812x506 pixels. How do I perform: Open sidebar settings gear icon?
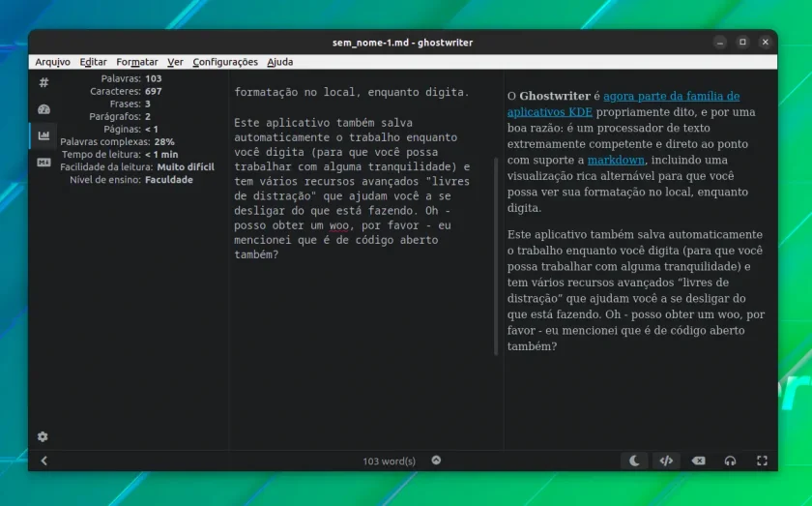pos(43,436)
